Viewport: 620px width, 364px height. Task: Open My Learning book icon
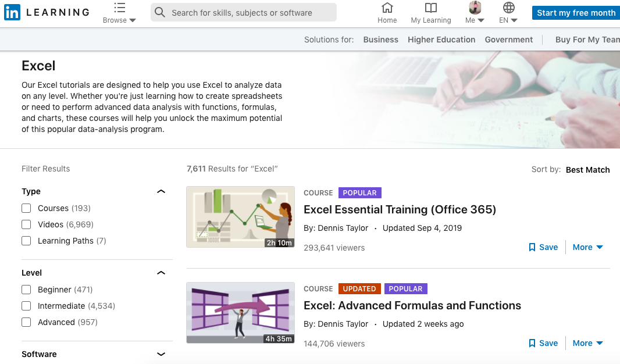coord(431,8)
